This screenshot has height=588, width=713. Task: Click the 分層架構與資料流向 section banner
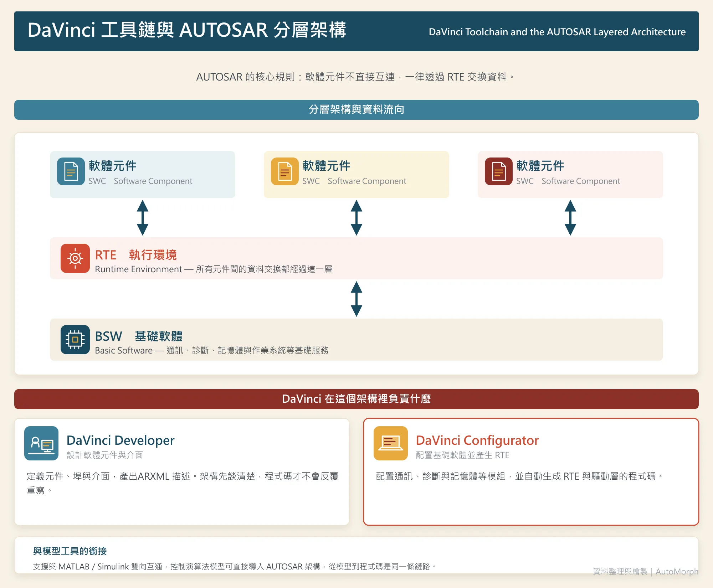click(x=356, y=110)
